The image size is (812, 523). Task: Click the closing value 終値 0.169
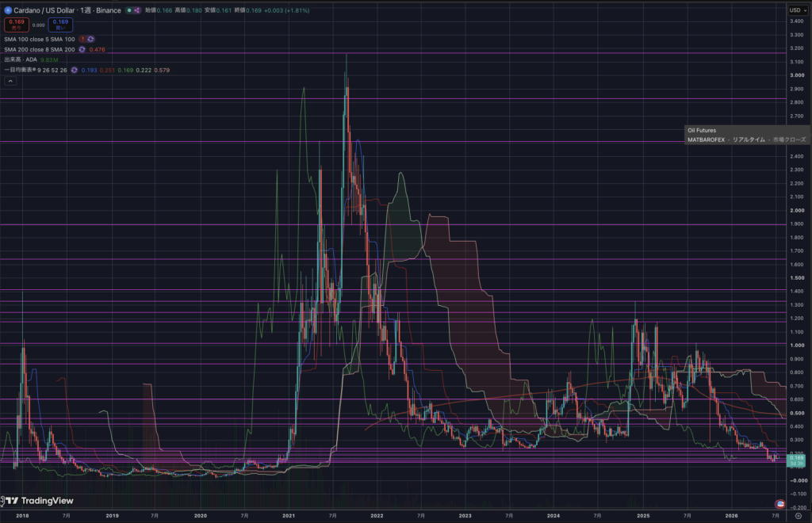(x=247, y=10)
